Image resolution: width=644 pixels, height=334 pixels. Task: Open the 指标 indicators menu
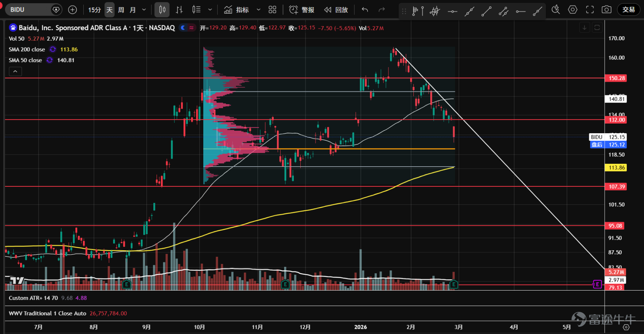(237, 10)
